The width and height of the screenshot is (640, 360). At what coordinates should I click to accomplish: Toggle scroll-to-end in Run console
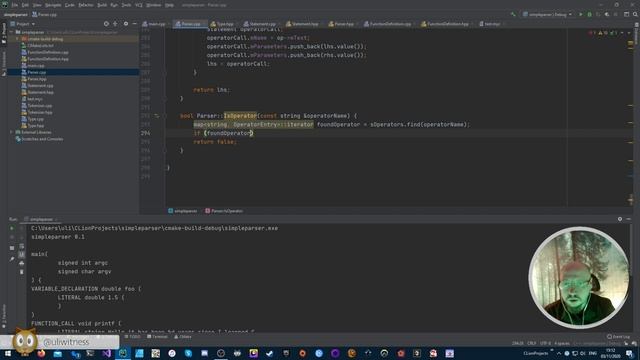tap(22, 255)
